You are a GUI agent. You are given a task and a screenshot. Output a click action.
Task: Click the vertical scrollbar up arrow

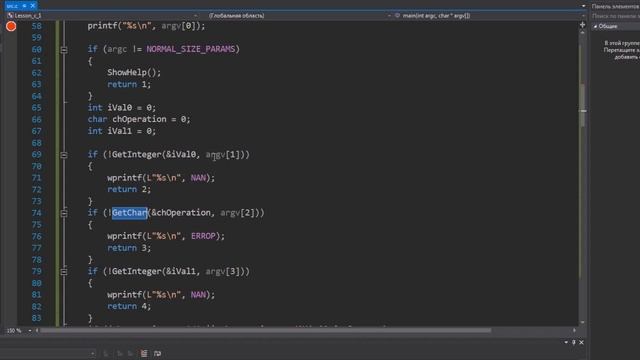click(582, 33)
